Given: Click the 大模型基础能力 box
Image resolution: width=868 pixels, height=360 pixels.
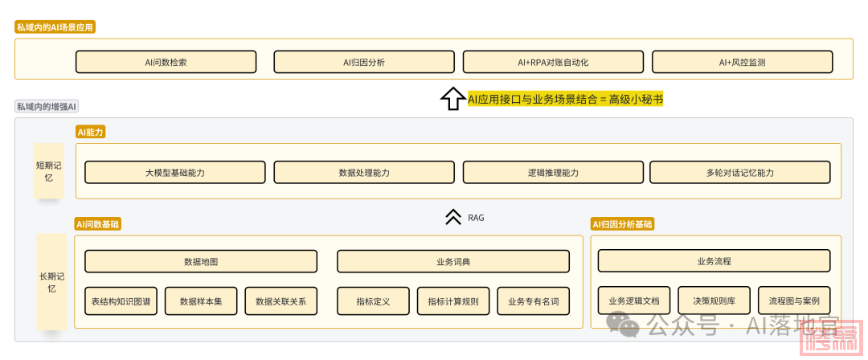Looking at the screenshot, I should pos(174,172).
